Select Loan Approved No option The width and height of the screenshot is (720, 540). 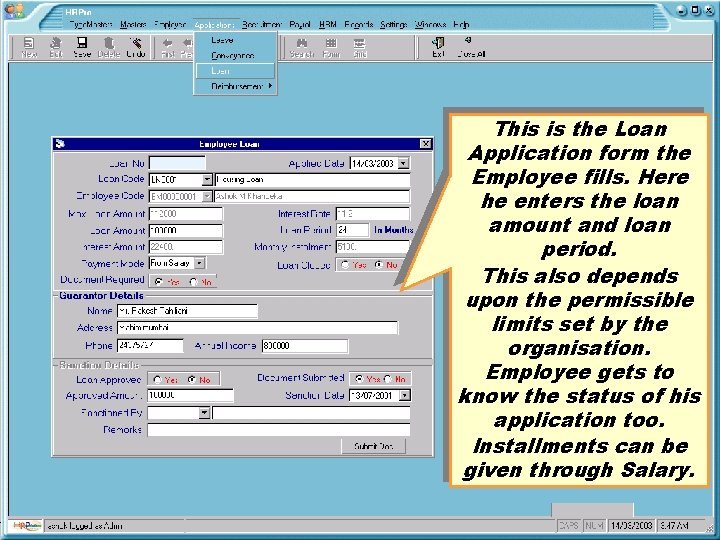tap(192, 379)
